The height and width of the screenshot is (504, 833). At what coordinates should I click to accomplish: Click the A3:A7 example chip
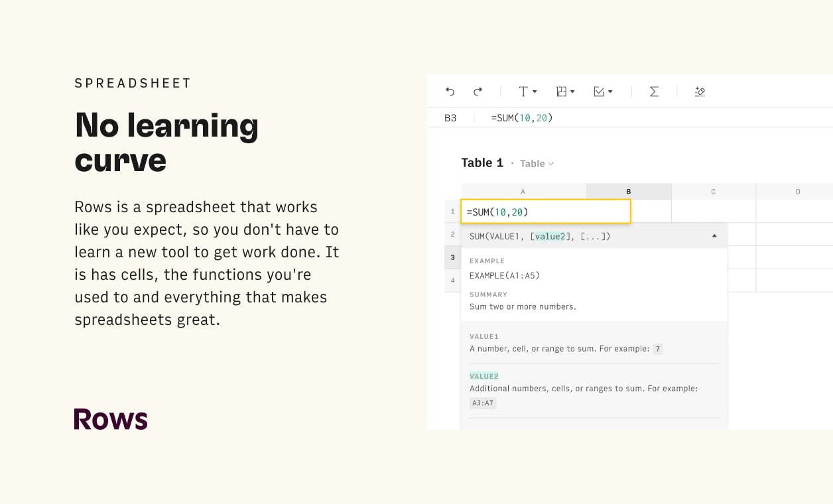click(483, 403)
